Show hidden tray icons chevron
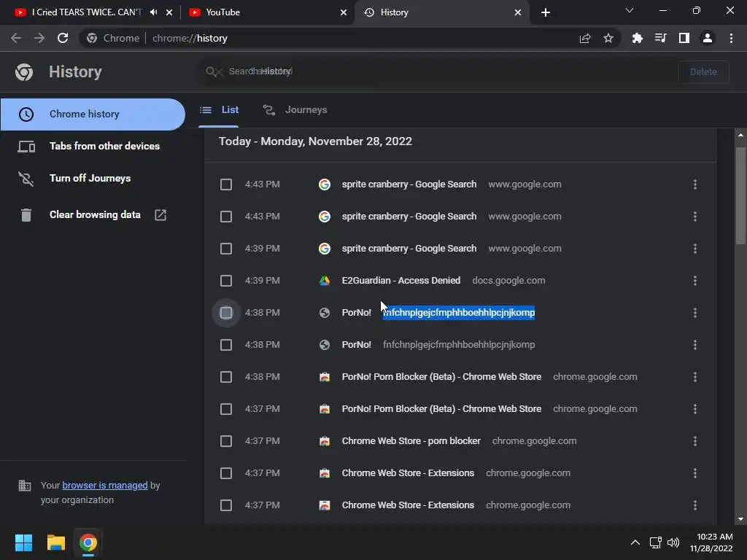The width and height of the screenshot is (747, 560). tap(635, 542)
